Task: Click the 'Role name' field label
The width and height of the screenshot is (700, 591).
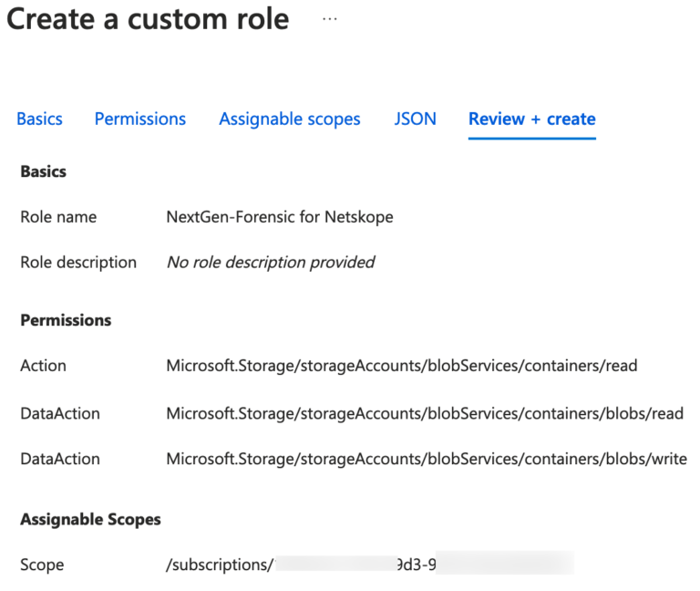Action: coord(58,217)
